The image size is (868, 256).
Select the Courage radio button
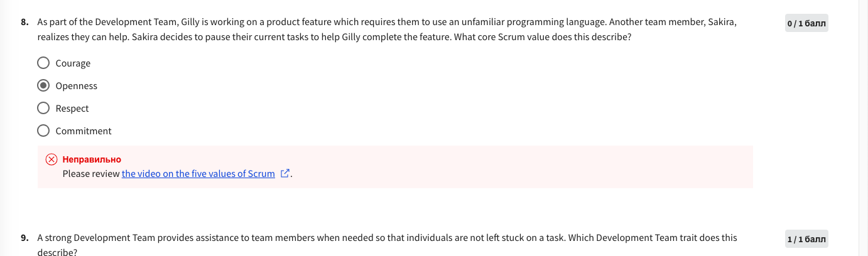pos(43,63)
